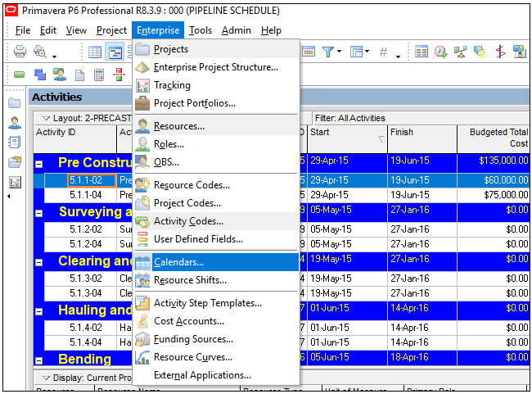
Task: Click the overlapping blue squares icon
Action: coord(40,74)
